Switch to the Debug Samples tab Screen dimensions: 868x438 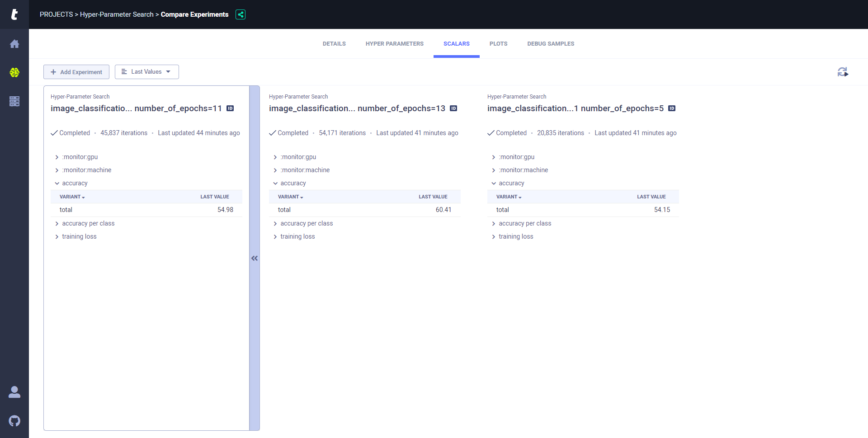click(550, 44)
